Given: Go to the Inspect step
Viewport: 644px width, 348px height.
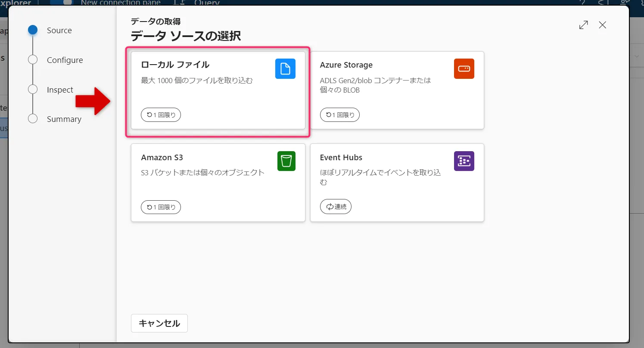Looking at the screenshot, I should [x=60, y=90].
